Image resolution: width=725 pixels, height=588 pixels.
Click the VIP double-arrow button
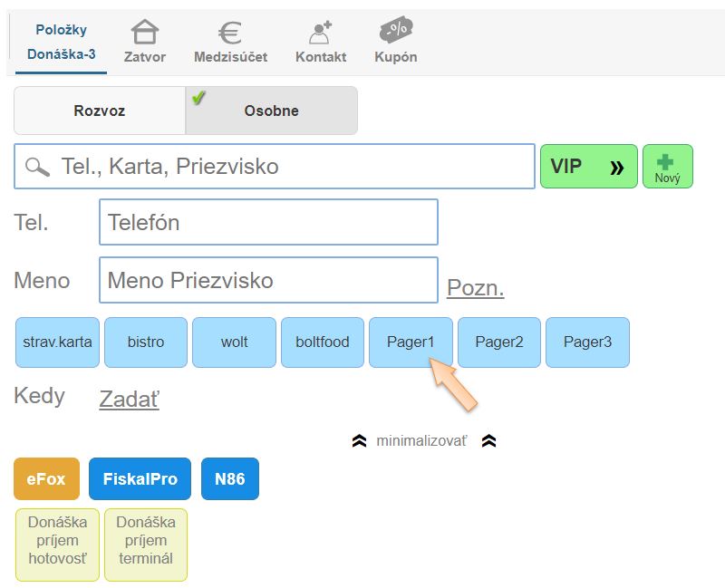tap(589, 167)
